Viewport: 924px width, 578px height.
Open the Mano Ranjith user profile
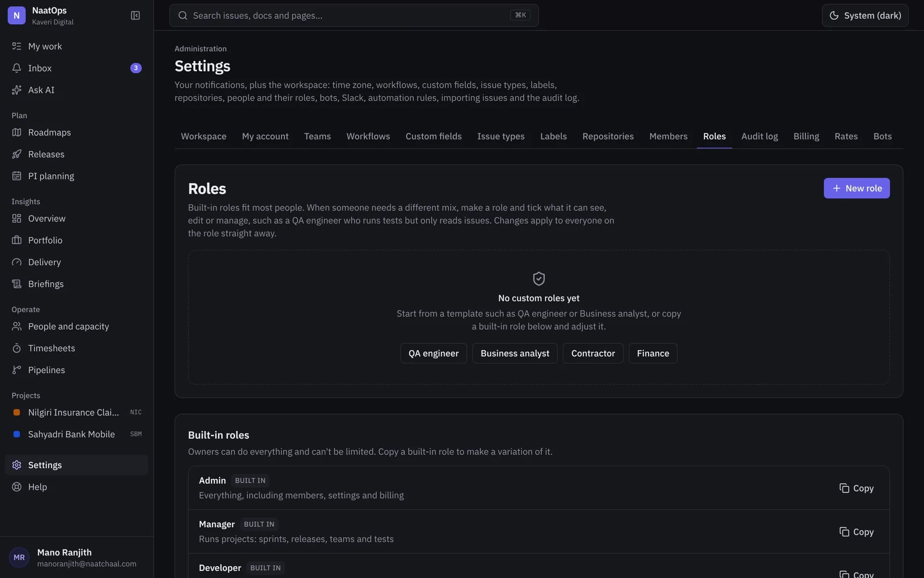(x=77, y=557)
